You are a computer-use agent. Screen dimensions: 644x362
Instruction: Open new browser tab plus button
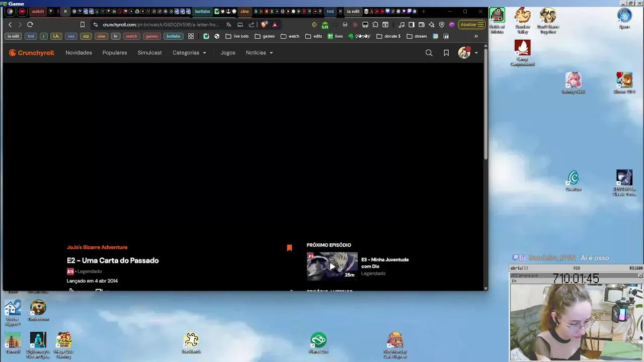pos(424,12)
